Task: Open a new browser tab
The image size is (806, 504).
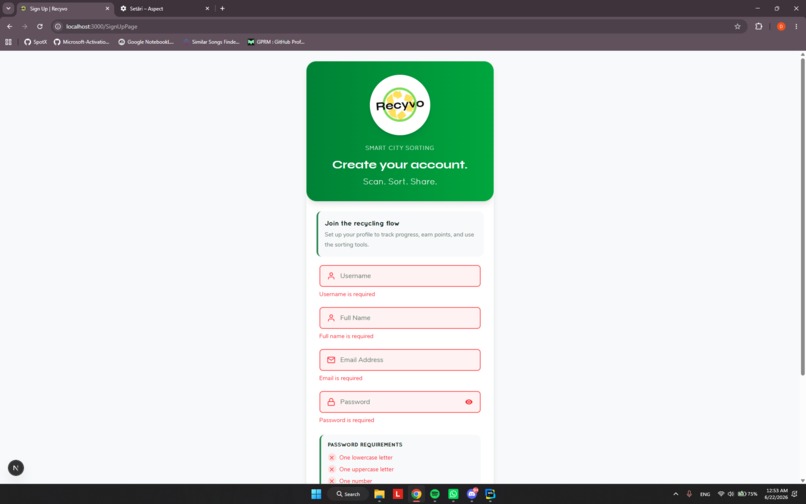Action: [223, 9]
